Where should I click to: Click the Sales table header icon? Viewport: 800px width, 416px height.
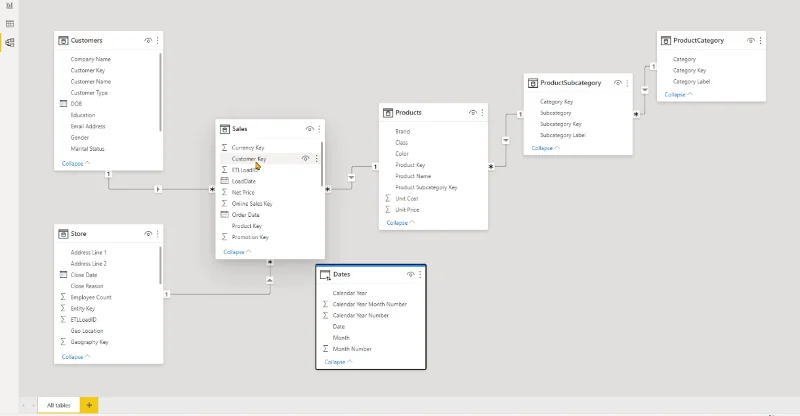coord(224,129)
